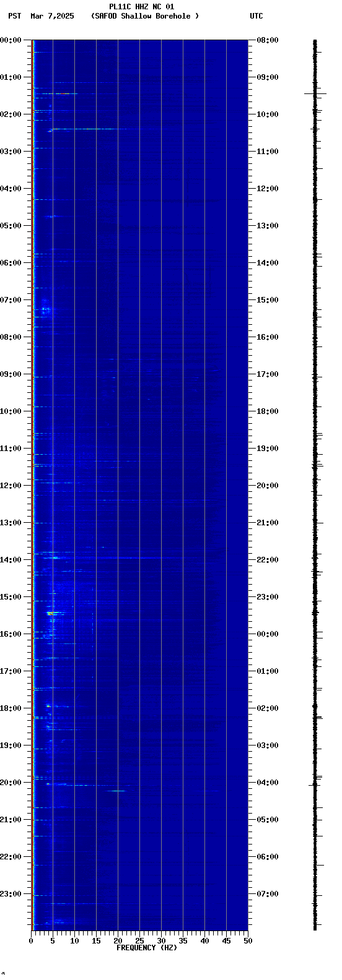Click the 05:00 PST time label
342x980 pixels.
pos(11,226)
